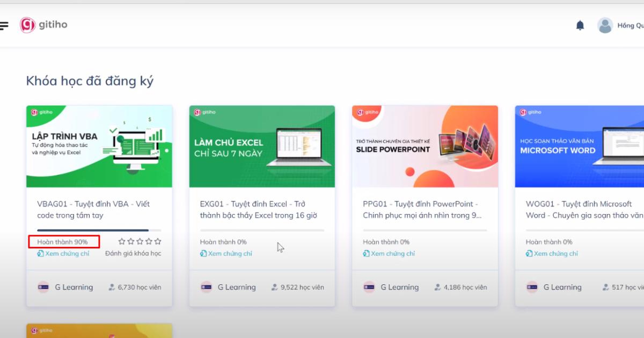This screenshot has height=338, width=644.
Task: Click the partially visible yellow course card below
Action: [99, 332]
